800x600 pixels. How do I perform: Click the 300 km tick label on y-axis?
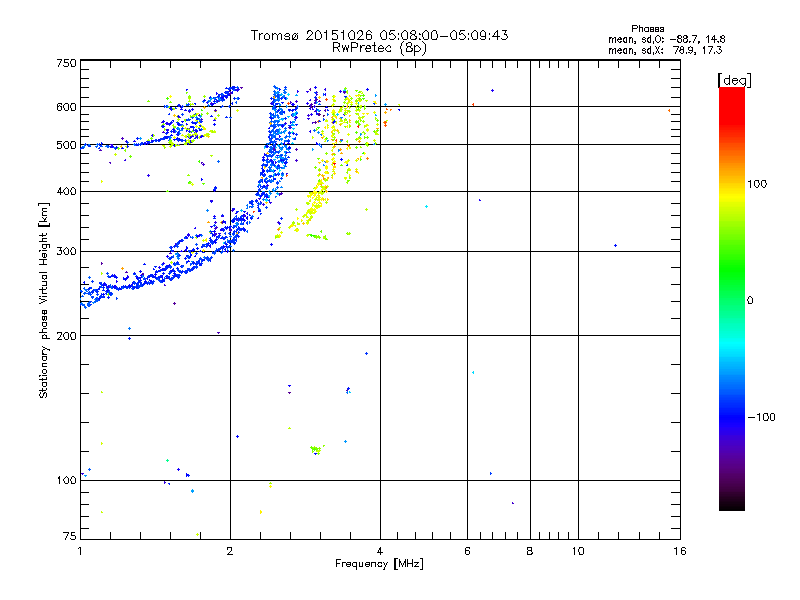(66, 252)
